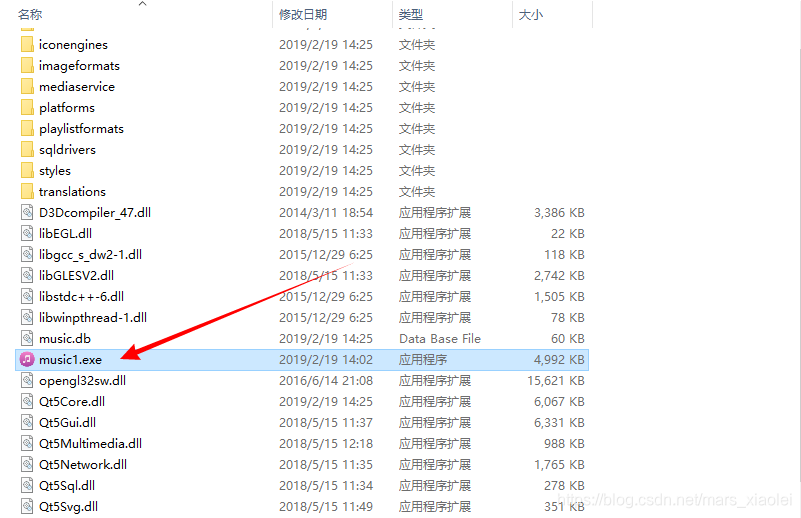Select the file name music1.exe

pos(70,360)
